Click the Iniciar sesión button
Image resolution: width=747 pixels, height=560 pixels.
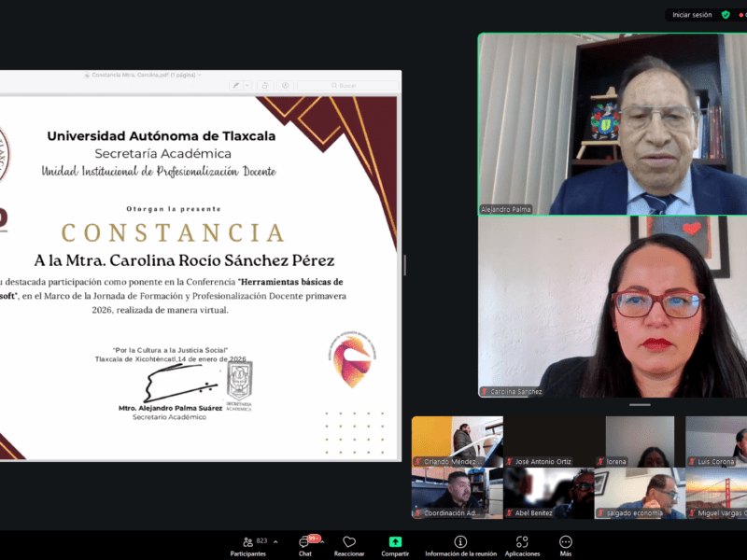692,15
